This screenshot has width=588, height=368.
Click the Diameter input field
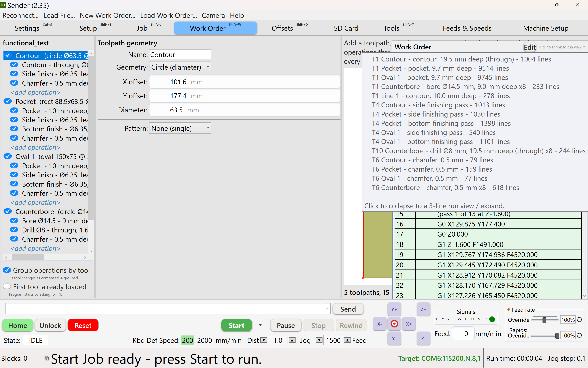coord(244,110)
